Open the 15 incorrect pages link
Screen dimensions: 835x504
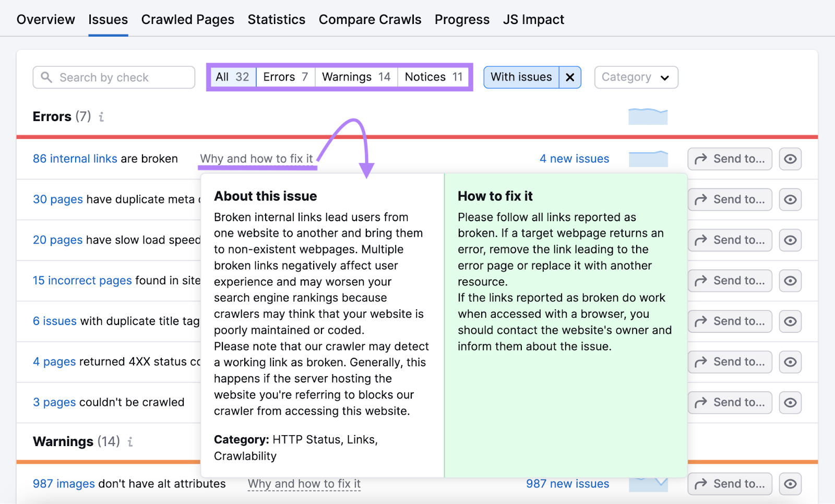click(82, 281)
